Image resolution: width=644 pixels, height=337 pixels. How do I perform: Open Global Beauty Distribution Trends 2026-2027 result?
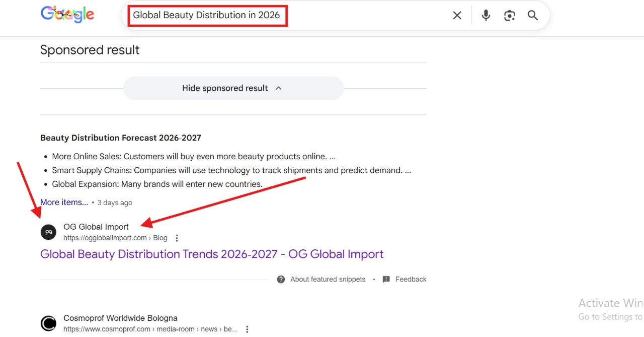(212, 254)
